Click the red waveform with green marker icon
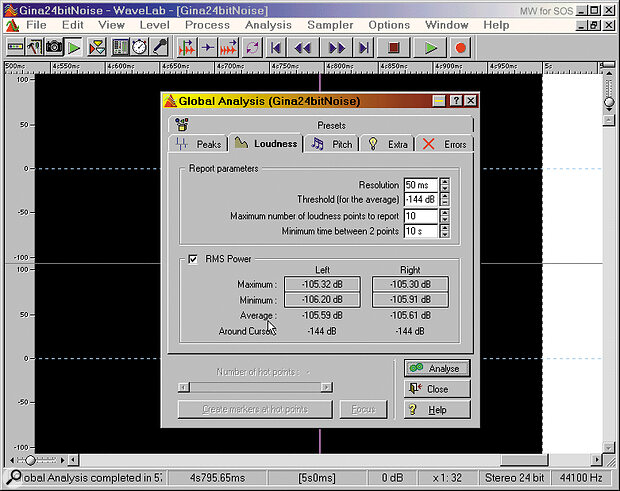This screenshot has width=620, height=491. tap(186, 47)
